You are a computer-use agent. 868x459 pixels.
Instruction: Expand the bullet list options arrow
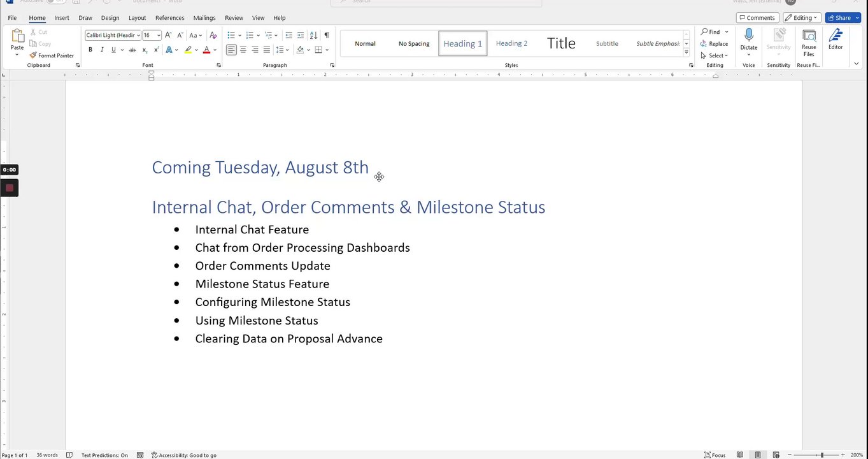tap(239, 36)
